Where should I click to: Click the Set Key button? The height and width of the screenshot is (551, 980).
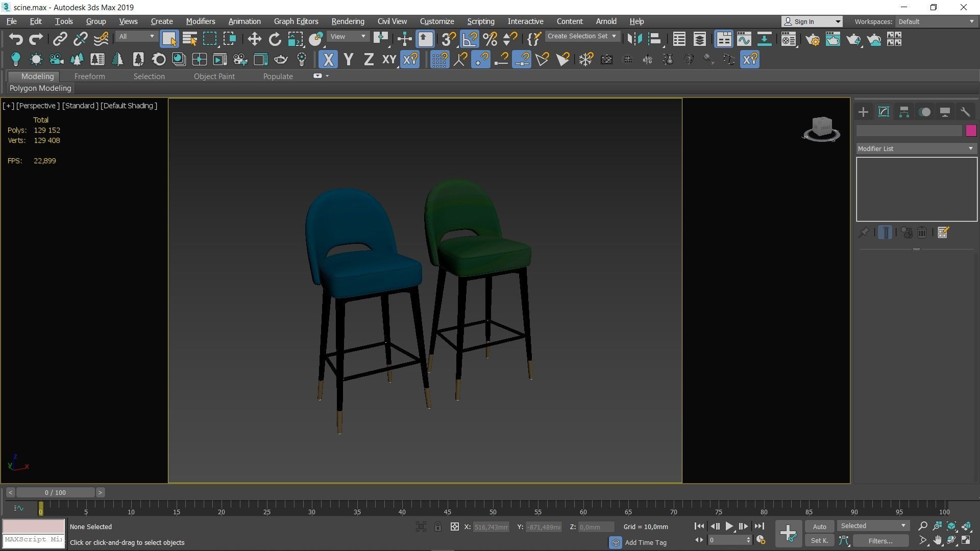(x=819, y=541)
